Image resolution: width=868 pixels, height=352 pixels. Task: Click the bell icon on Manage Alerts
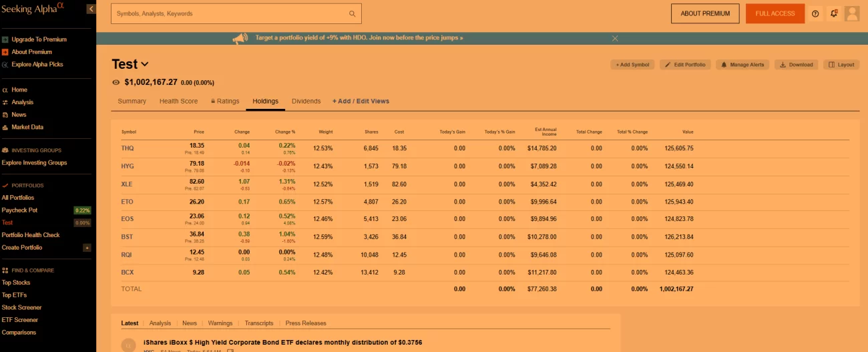724,65
